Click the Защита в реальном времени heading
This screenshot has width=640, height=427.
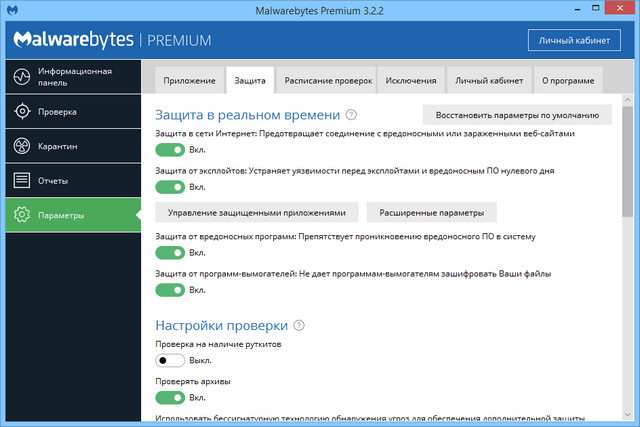point(247,115)
